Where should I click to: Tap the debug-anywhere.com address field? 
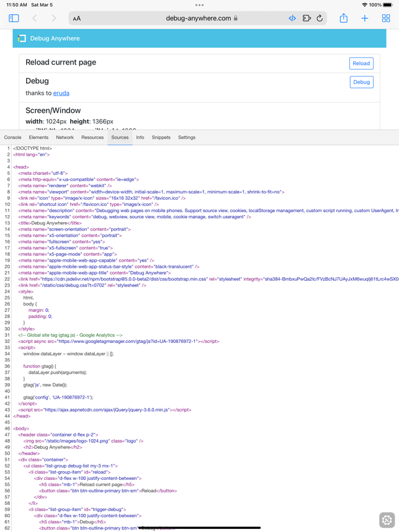coord(197,19)
